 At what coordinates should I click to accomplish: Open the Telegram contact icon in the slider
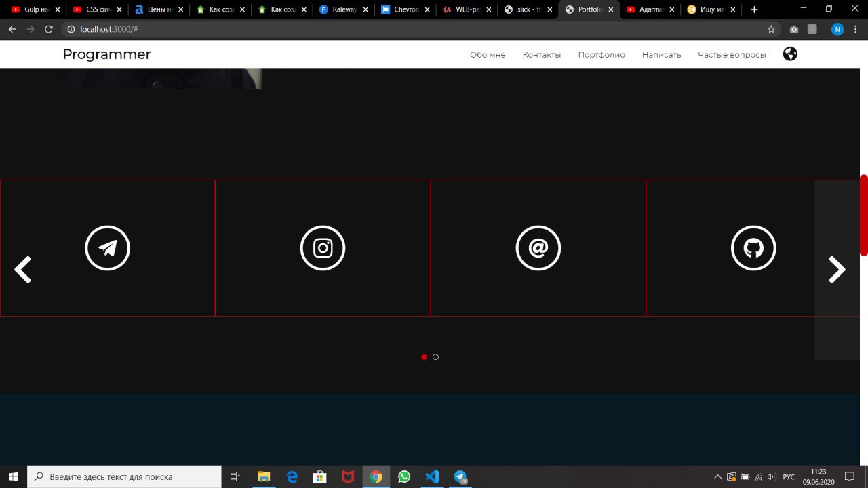pyautogui.click(x=107, y=248)
